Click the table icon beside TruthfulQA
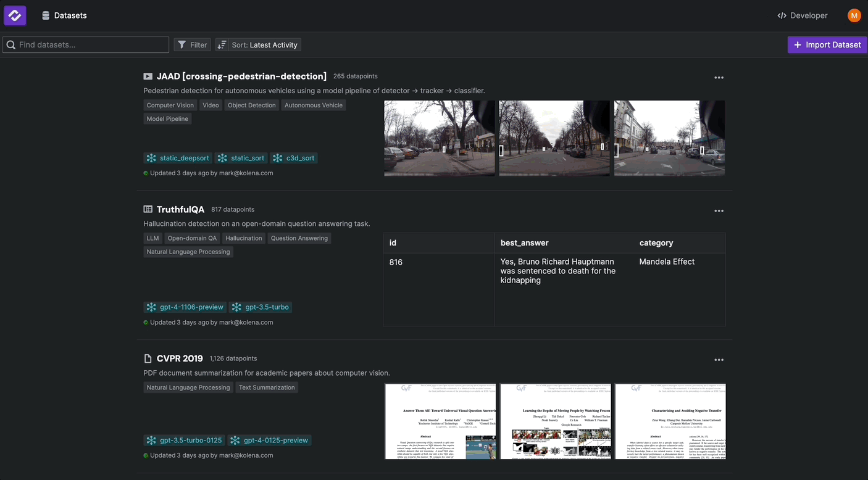This screenshot has width=868, height=480. (x=148, y=209)
